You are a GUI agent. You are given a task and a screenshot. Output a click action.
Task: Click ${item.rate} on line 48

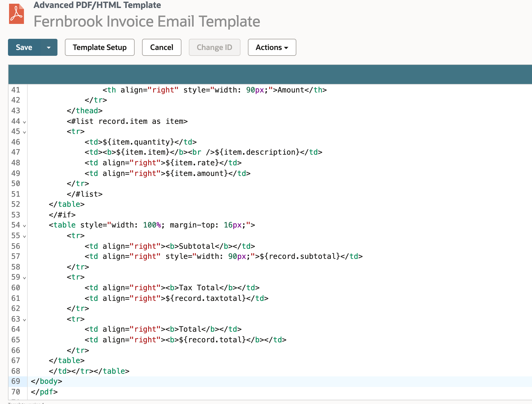point(192,163)
